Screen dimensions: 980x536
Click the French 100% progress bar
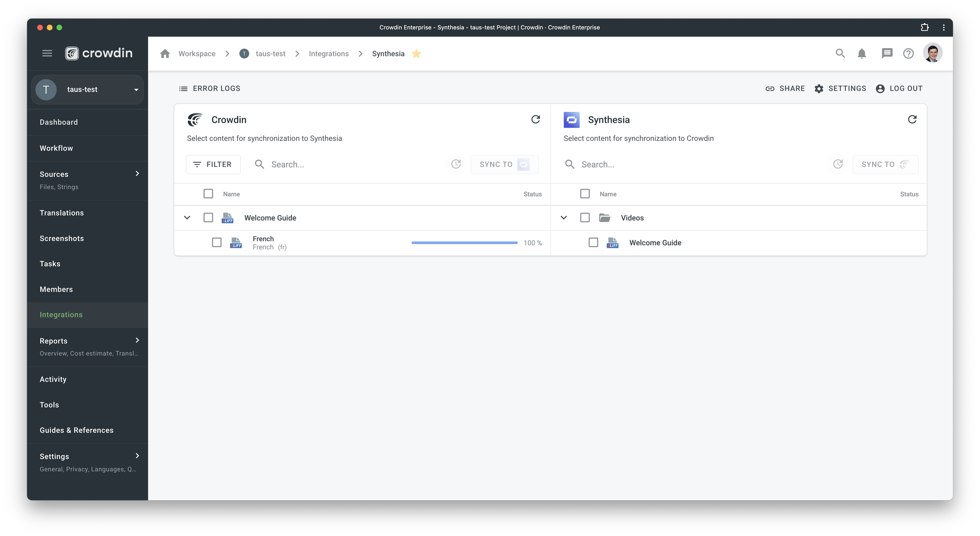464,243
